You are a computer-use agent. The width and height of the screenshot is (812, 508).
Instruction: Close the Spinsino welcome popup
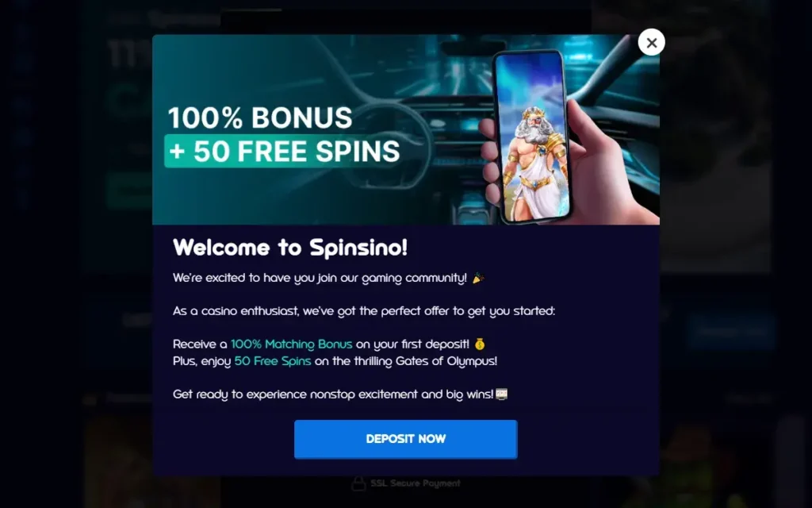(x=652, y=43)
